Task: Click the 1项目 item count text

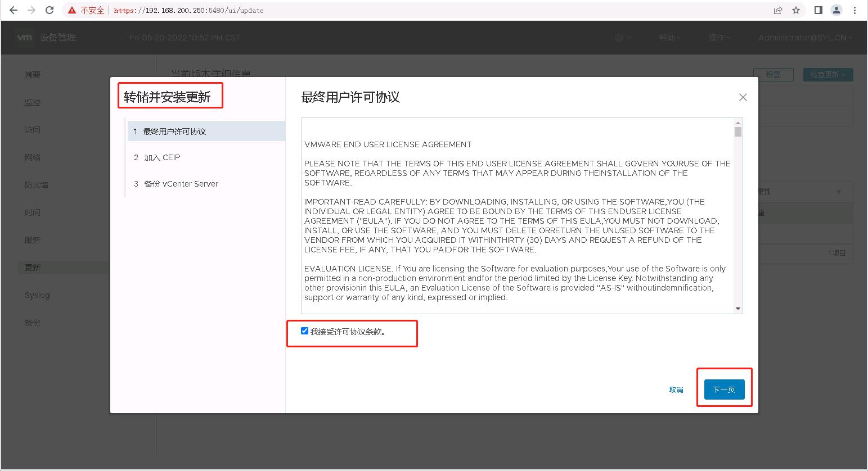Action: pyautogui.click(x=836, y=253)
